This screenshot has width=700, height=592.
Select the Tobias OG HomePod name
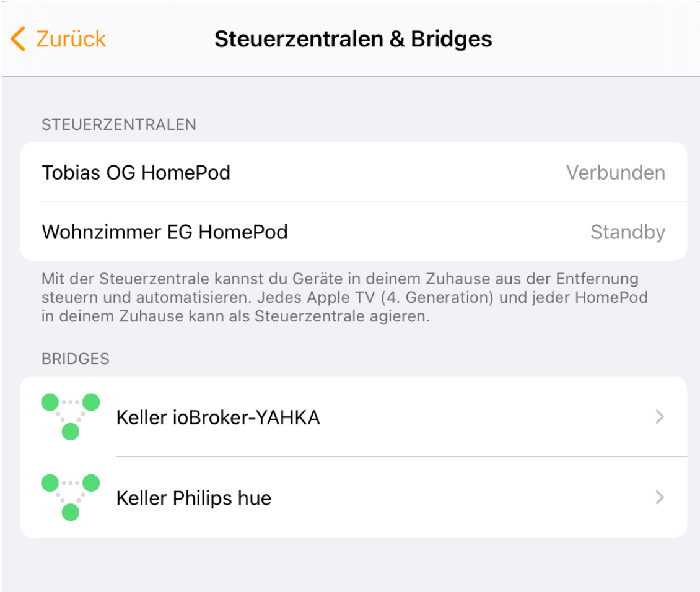pos(136,172)
